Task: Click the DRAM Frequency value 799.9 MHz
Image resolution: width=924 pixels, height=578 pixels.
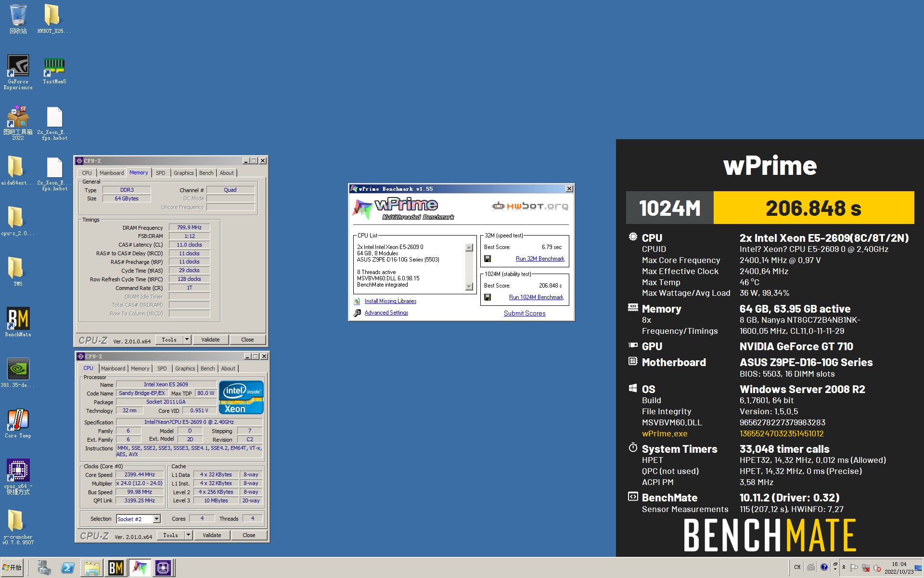Action: pyautogui.click(x=189, y=227)
